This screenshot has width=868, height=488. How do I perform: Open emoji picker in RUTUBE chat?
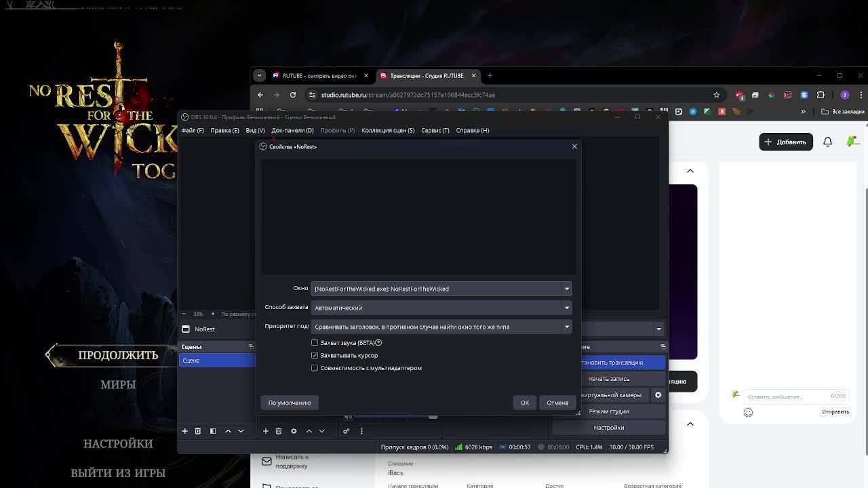click(748, 412)
